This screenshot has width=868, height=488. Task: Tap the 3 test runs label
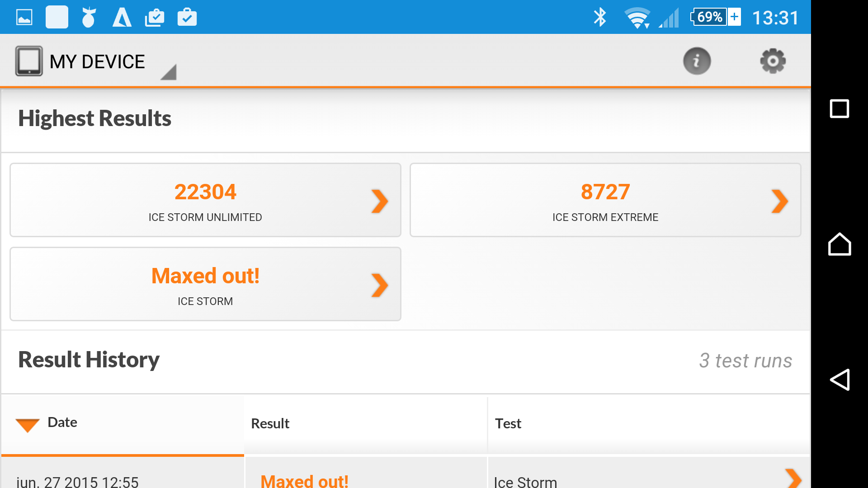tap(745, 361)
